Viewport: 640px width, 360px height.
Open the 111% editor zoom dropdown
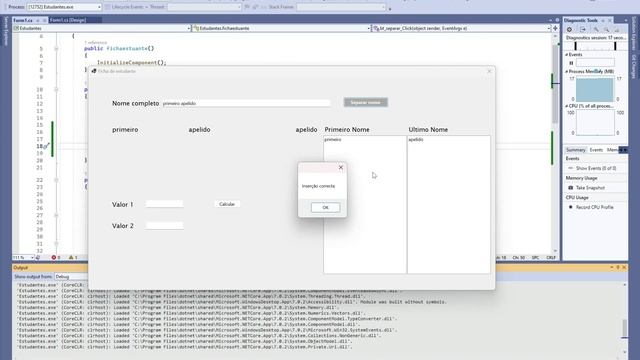(23, 258)
